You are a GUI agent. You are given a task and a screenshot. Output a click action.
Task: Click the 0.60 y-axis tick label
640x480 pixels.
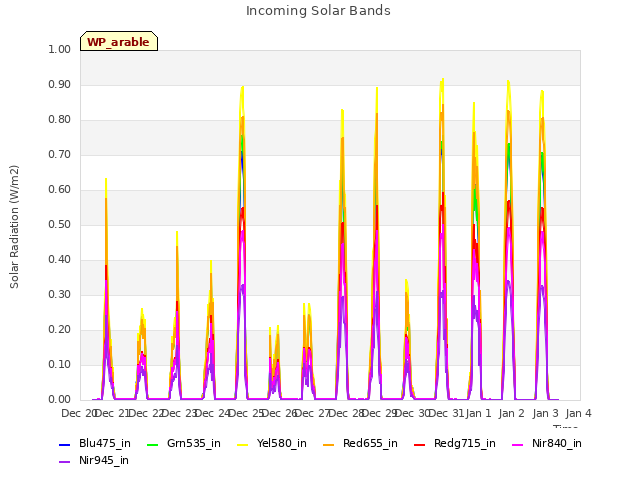tap(59, 189)
